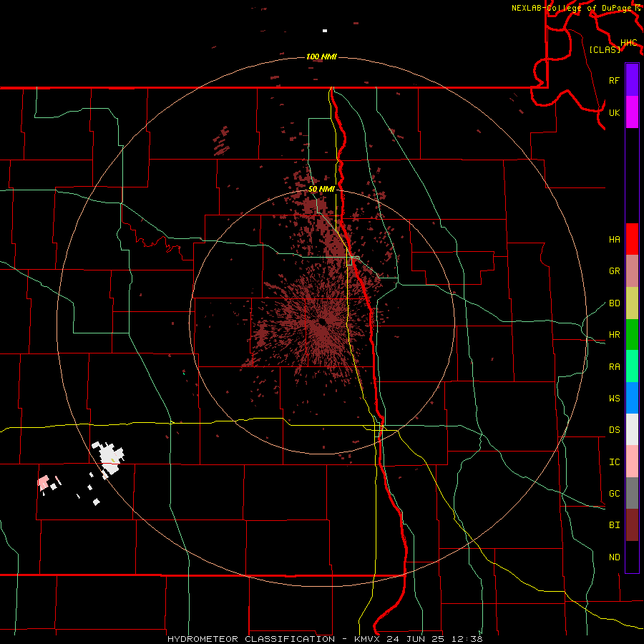The height and width of the screenshot is (644, 644).
Task: Click the IC light pink legend swatch
Action: click(632, 462)
